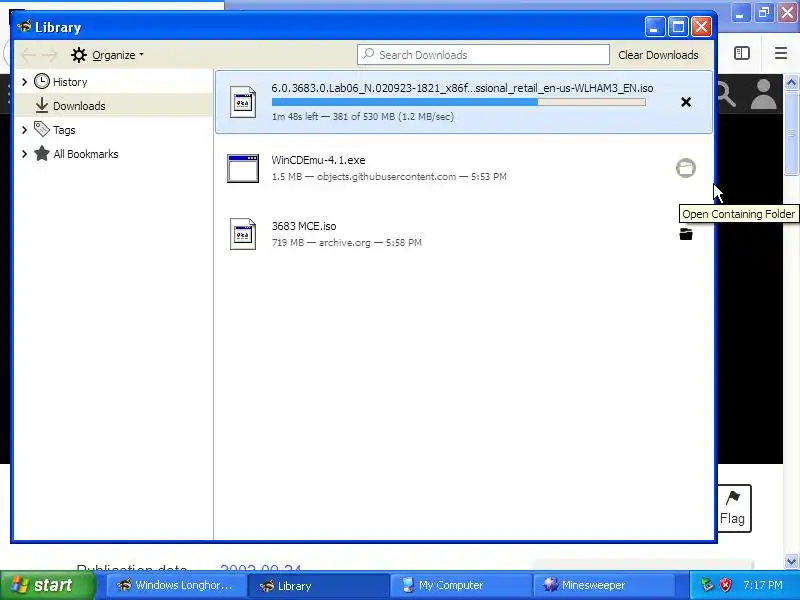Click the '1m 48s left — 381 of 530 MB' status
800x600 pixels.
click(x=363, y=116)
